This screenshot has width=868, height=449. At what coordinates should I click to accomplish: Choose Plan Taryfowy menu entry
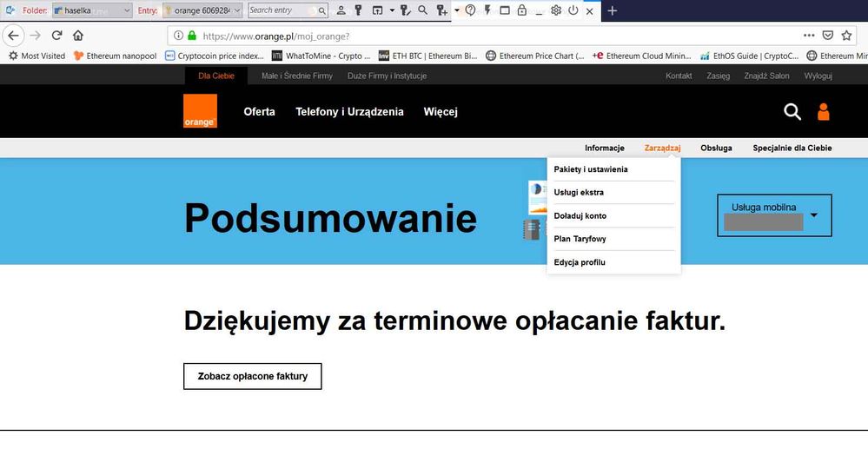coord(580,239)
